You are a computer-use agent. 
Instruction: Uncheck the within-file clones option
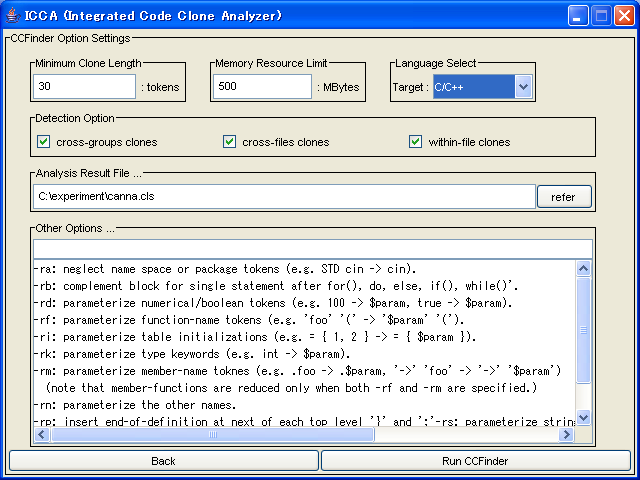(x=416, y=142)
